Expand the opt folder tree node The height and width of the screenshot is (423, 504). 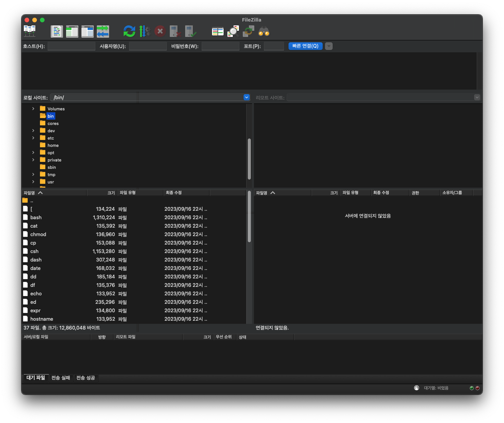tap(33, 153)
